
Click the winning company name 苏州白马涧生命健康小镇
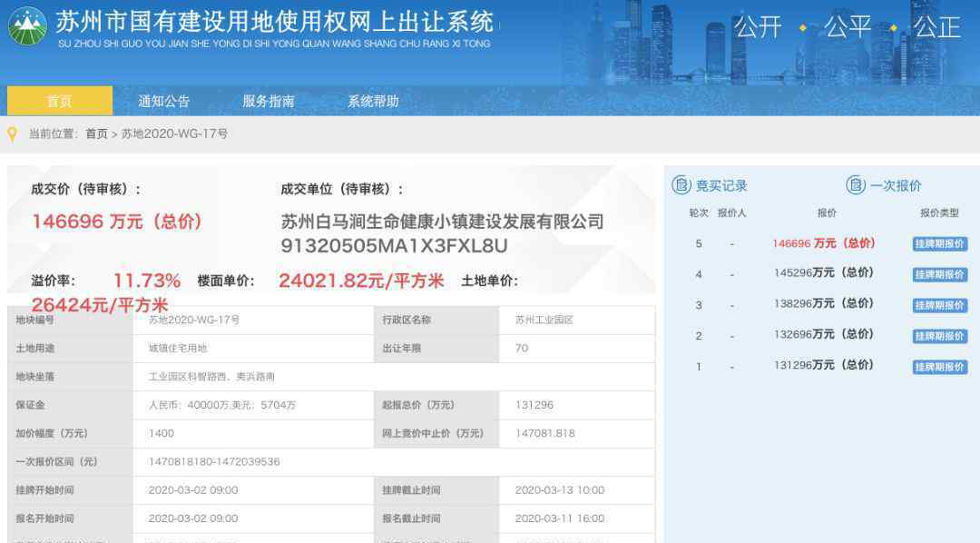tap(442, 222)
